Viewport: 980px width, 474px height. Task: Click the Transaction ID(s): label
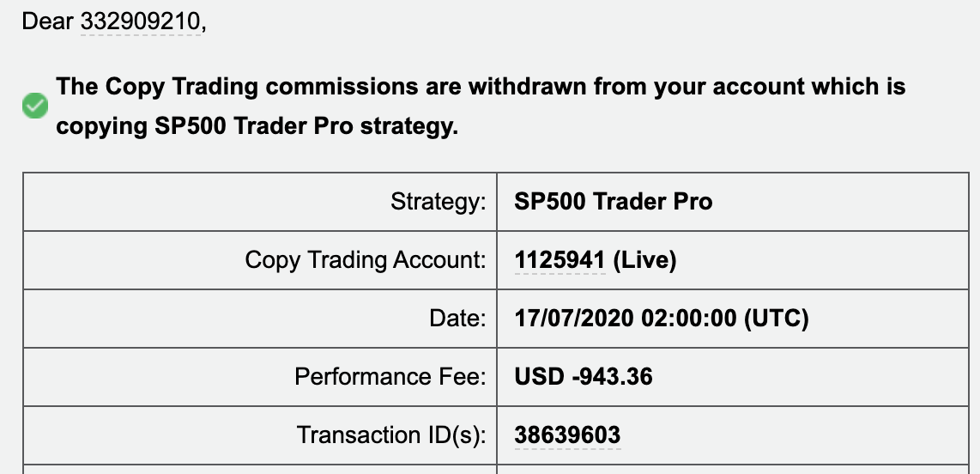tap(391, 434)
